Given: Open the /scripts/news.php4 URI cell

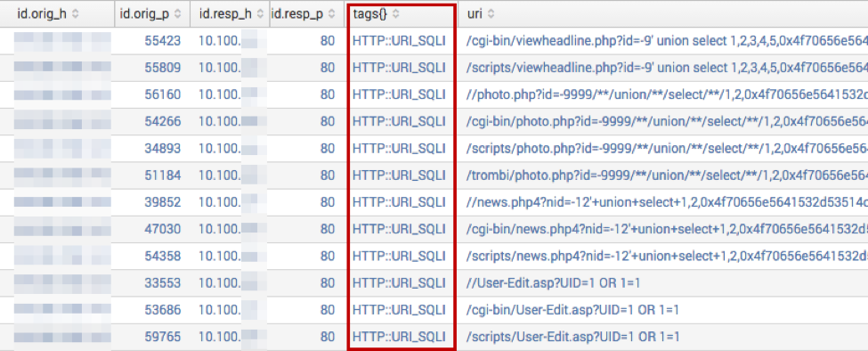Looking at the screenshot, I should point(667,257).
